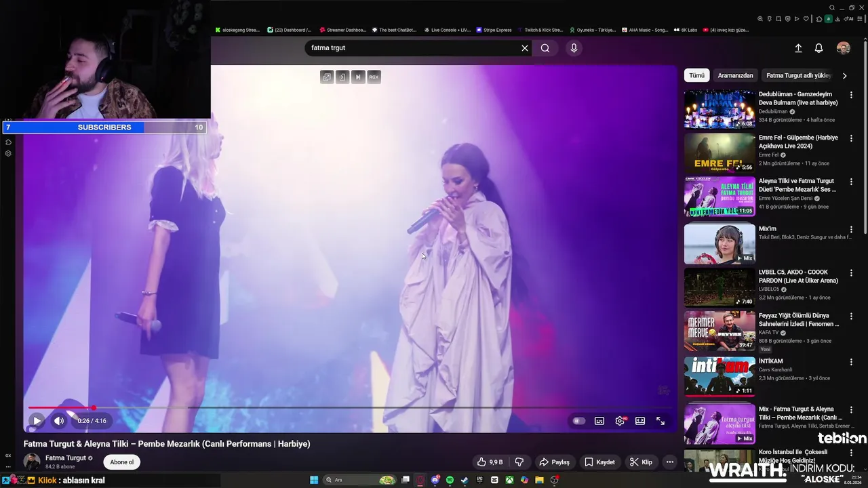Turn on subtitles with the captions button

click(x=599, y=421)
